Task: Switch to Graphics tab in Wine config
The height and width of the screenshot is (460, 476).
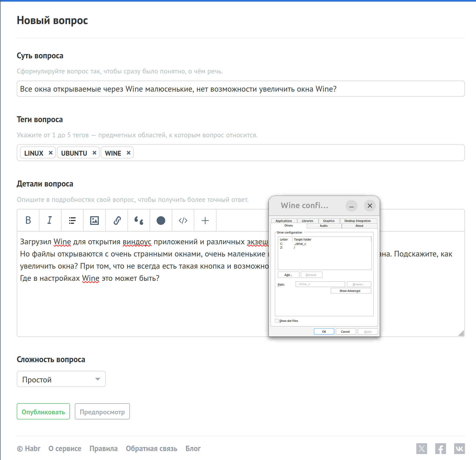Action: 329,221
